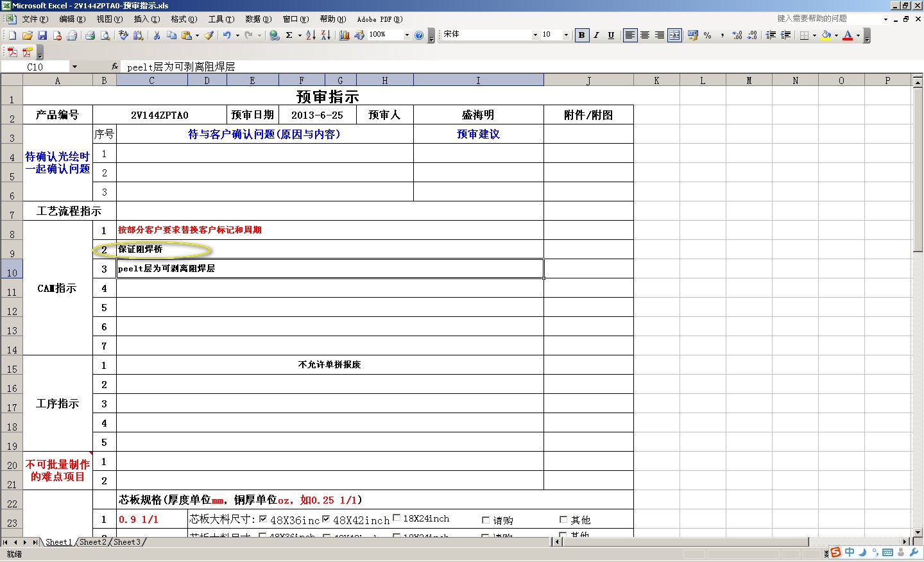
Task: Open Print Preview from toolbar
Action: click(x=105, y=35)
